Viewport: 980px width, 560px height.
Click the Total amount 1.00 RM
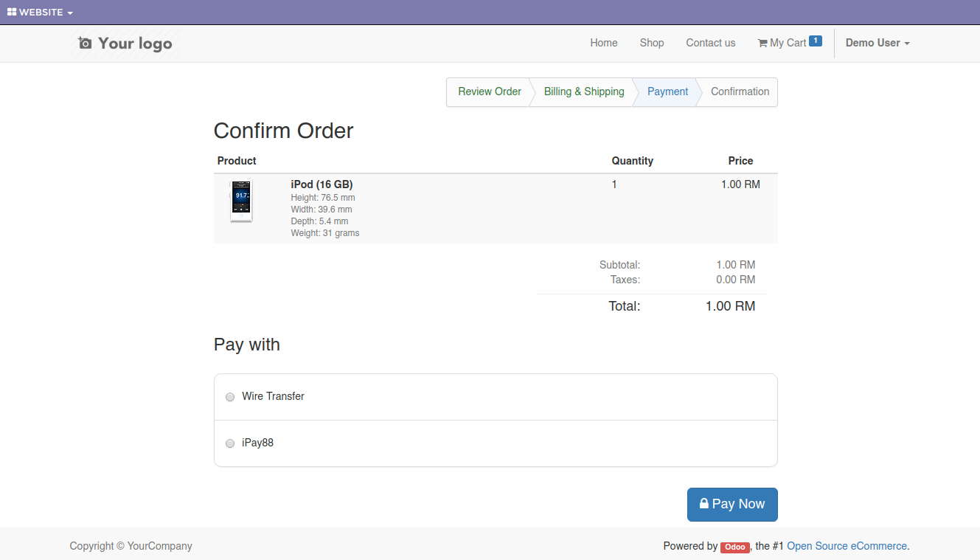[731, 306]
